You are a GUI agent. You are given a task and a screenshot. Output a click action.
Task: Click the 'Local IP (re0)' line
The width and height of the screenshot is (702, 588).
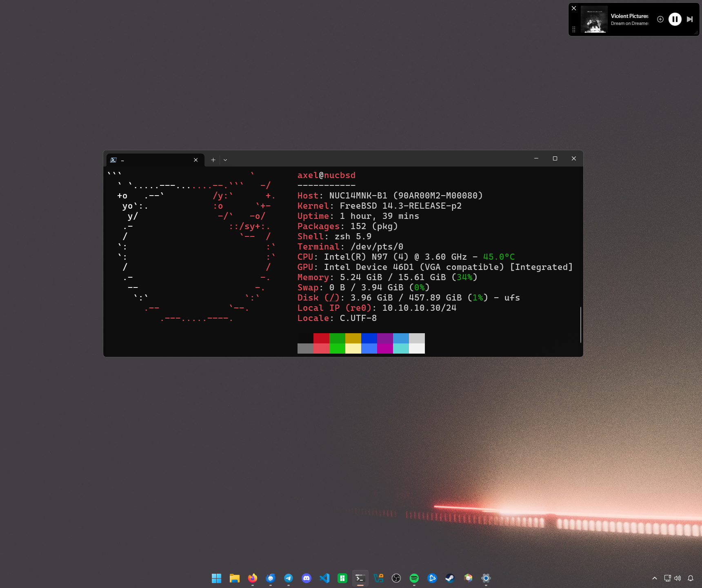pos(377,308)
